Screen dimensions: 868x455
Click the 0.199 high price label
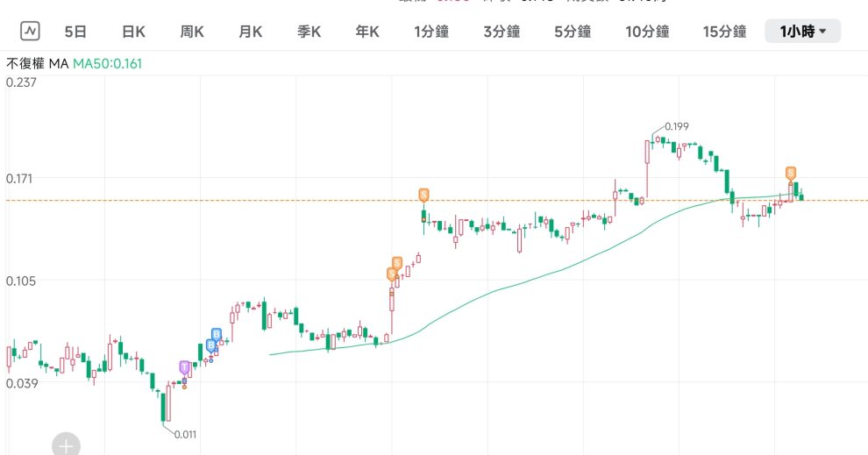[x=677, y=127]
